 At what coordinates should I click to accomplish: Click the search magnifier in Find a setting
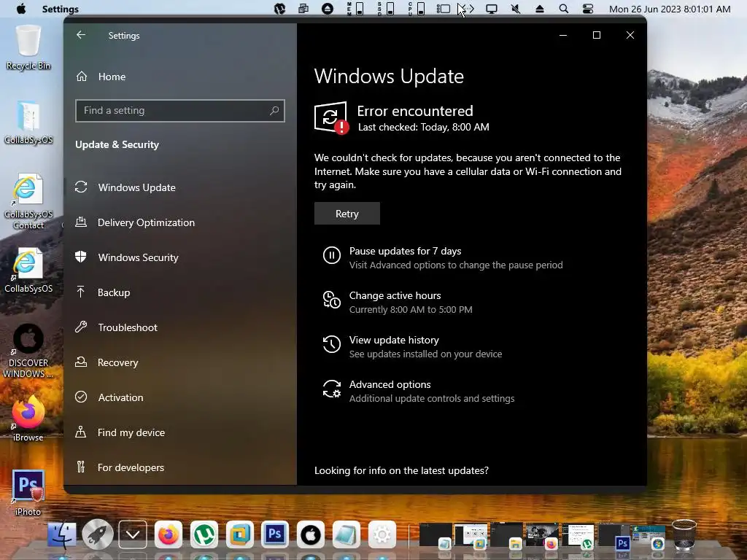pyautogui.click(x=274, y=111)
